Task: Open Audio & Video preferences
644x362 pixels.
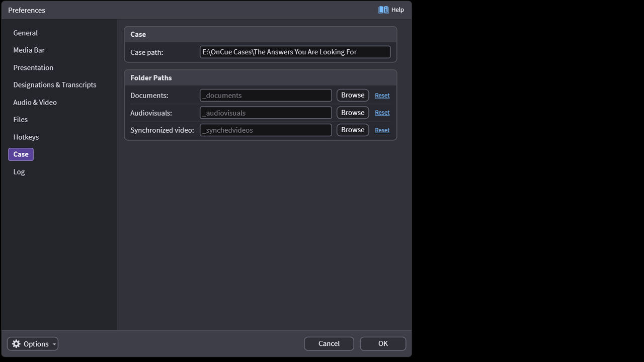Action: pos(35,102)
